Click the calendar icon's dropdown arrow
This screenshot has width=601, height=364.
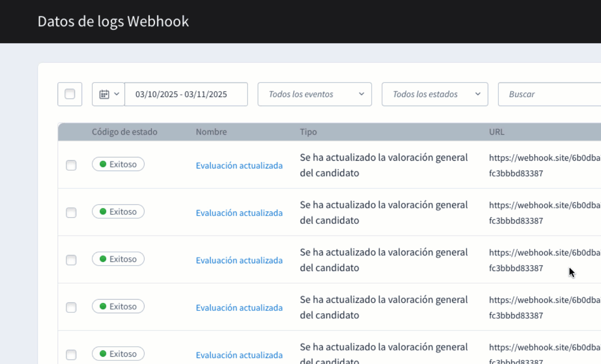click(117, 94)
